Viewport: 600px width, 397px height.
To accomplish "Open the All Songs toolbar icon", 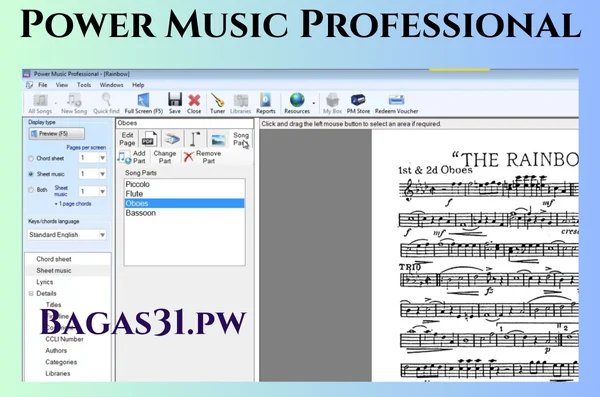I will pos(40,104).
